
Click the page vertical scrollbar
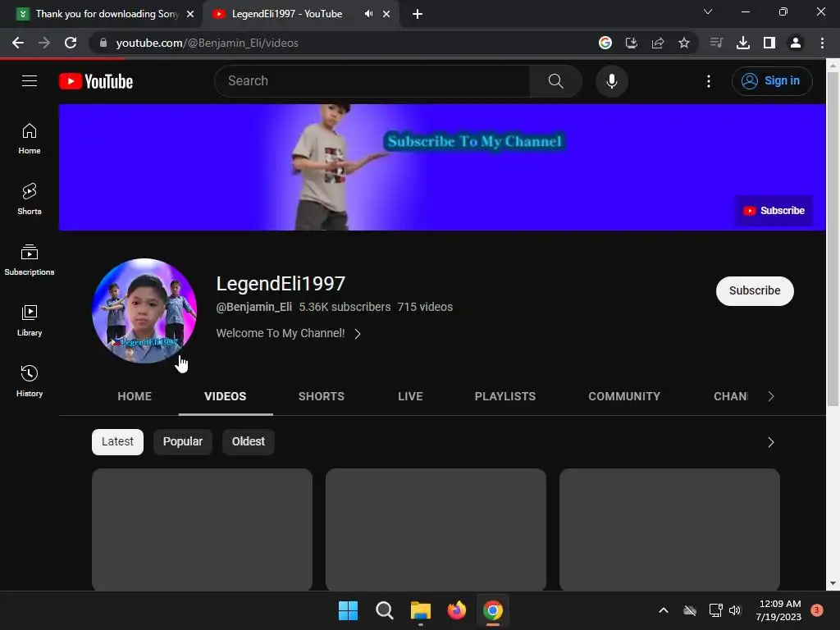tap(833, 239)
